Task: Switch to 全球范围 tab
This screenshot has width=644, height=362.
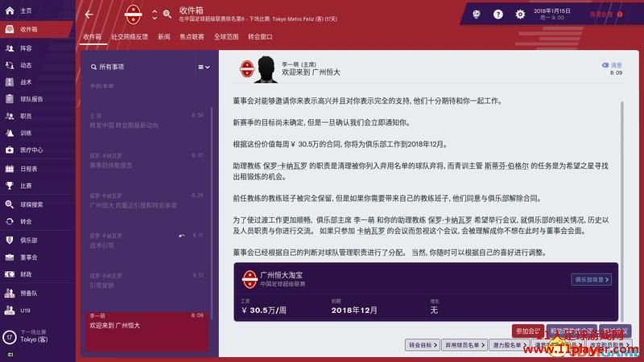Action: (x=226, y=36)
